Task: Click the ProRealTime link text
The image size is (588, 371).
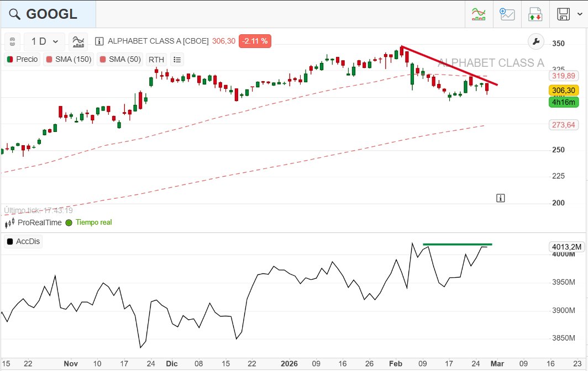Action: pos(39,222)
